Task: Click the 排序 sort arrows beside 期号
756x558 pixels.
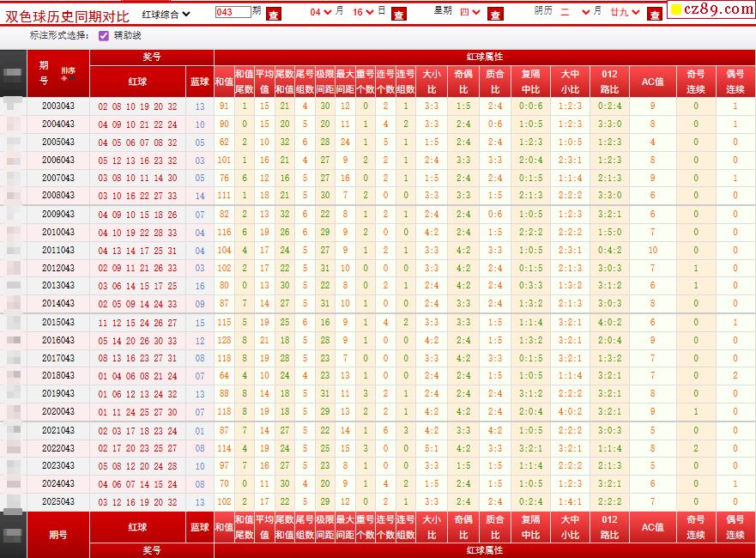Action: click(x=68, y=74)
